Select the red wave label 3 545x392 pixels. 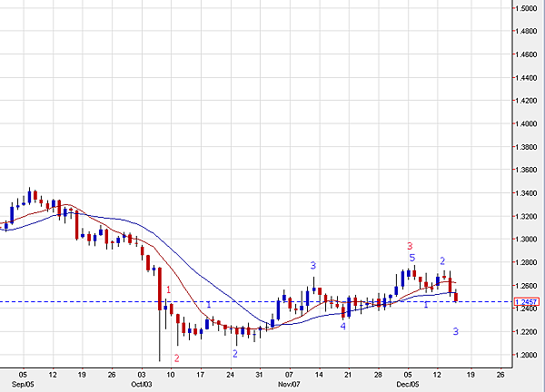(x=410, y=246)
